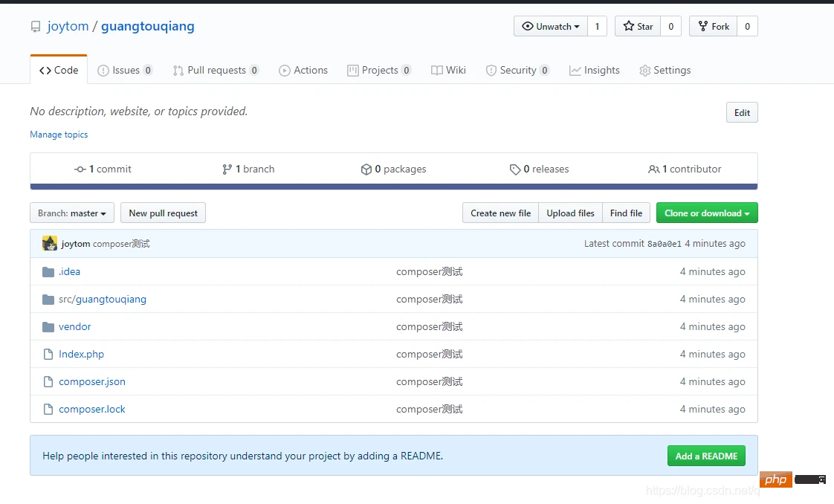Click the composer.json file icon

tap(48, 382)
